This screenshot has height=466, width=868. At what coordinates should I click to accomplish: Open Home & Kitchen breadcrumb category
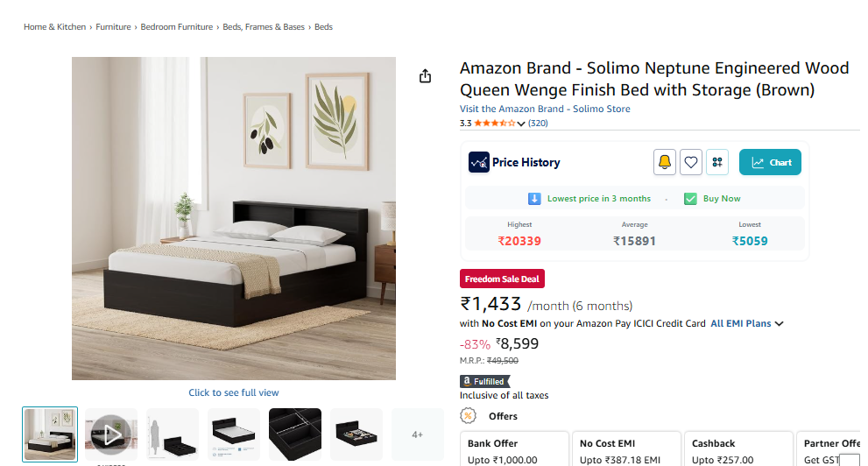pos(54,27)
